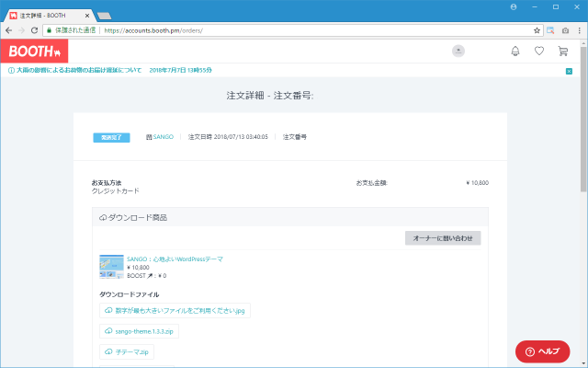The height and width of the screenshot is (368, 588).
Task: Open notifications bell icon
Action: coord(515,52)
